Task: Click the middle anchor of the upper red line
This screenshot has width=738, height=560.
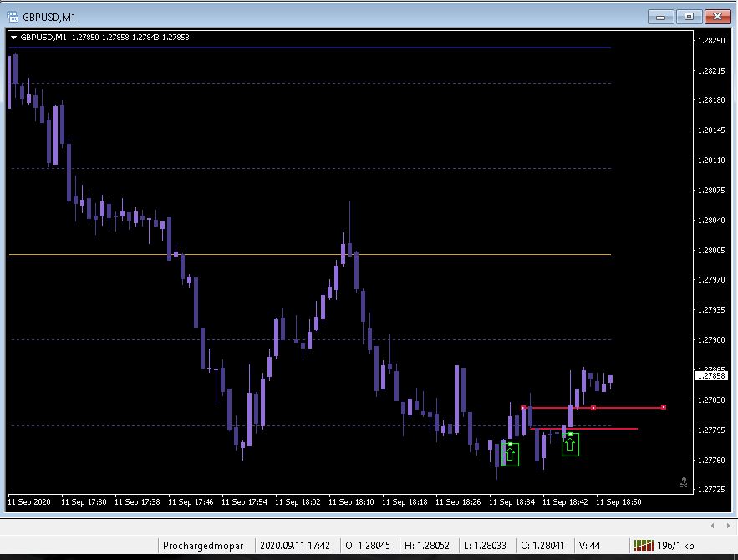Action: click(x=593, y=408)
